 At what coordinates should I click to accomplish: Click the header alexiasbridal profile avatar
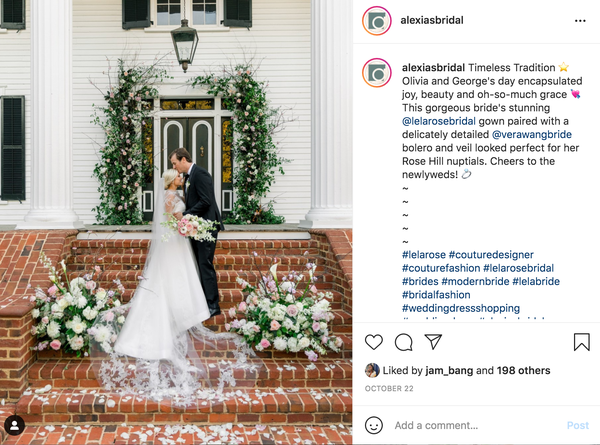pos(377,21)
